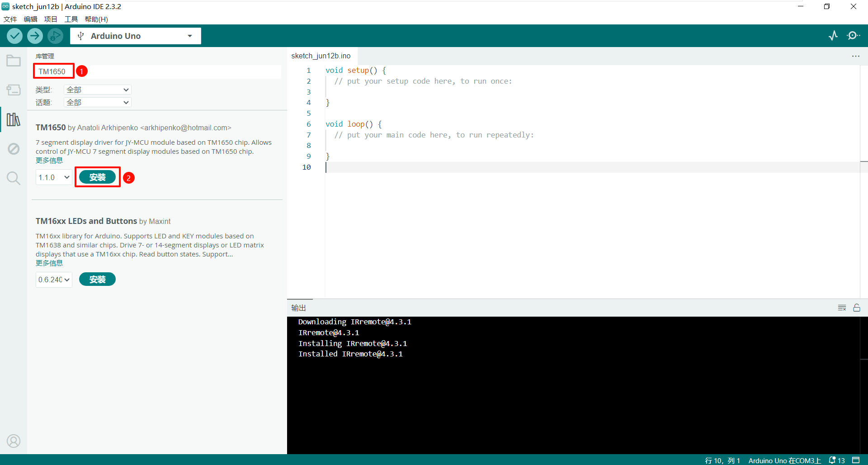Select the sketch_jun12b.ino tab
This screenshot has width=868, height=465.
[321, 56]
